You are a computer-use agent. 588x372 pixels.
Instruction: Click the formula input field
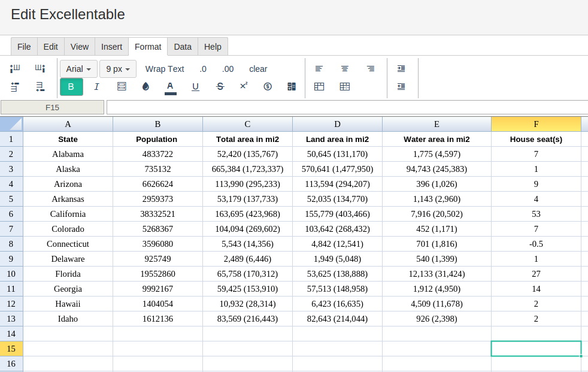346,107
